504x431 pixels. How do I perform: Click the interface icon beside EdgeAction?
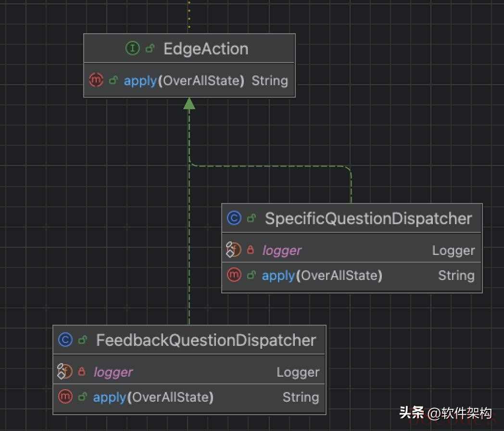click(132, 49)
